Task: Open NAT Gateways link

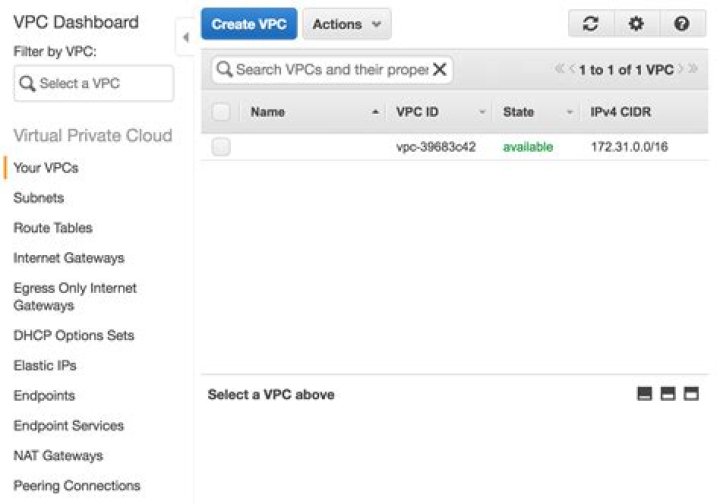Action: tap(58, 455)
